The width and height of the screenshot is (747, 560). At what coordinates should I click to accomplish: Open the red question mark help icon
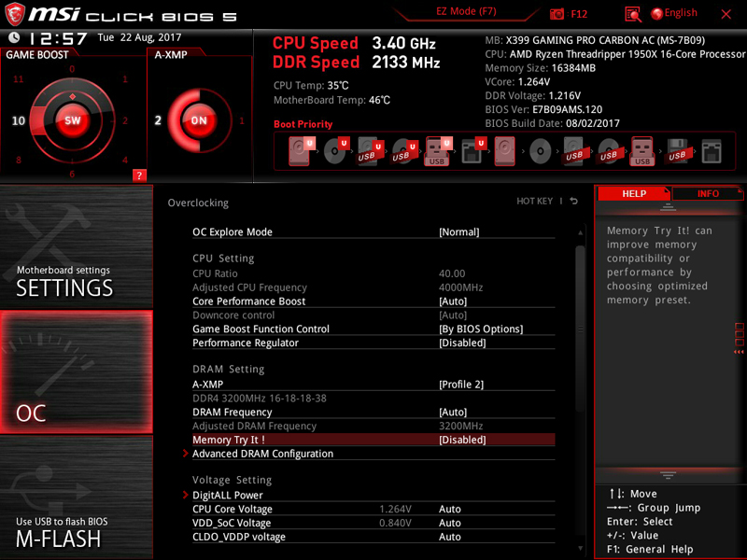pos(139,175)
